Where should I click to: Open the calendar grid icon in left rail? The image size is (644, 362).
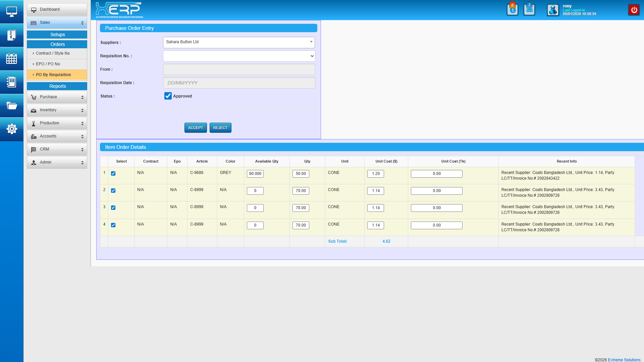click(x=11, y=59)
